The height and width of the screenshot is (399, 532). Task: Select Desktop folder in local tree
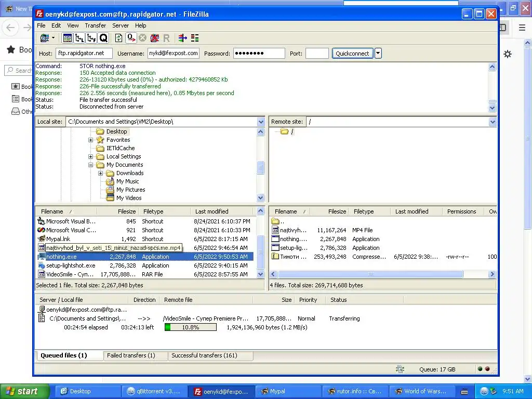click(x=116, y=131)
